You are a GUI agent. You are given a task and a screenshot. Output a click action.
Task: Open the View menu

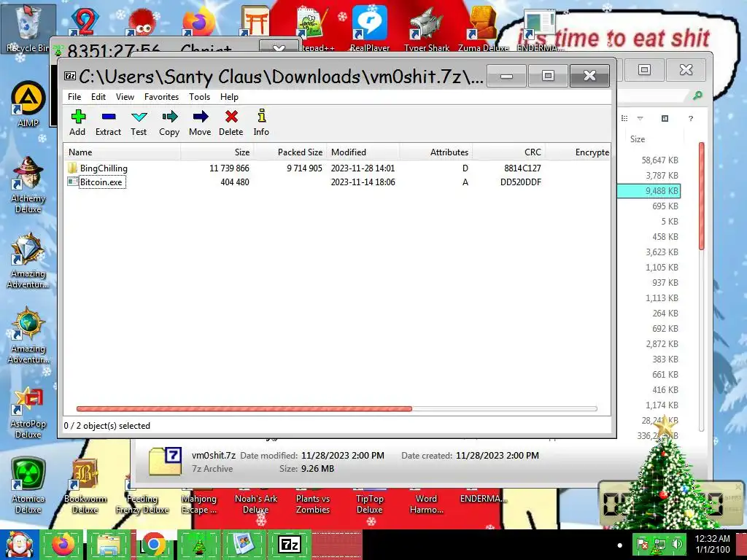click(x=125, y=97)
